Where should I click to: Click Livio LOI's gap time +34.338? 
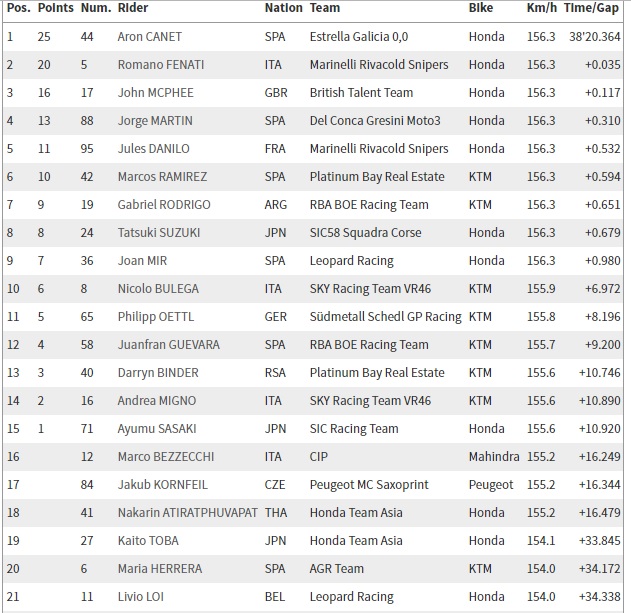[596, 596]
